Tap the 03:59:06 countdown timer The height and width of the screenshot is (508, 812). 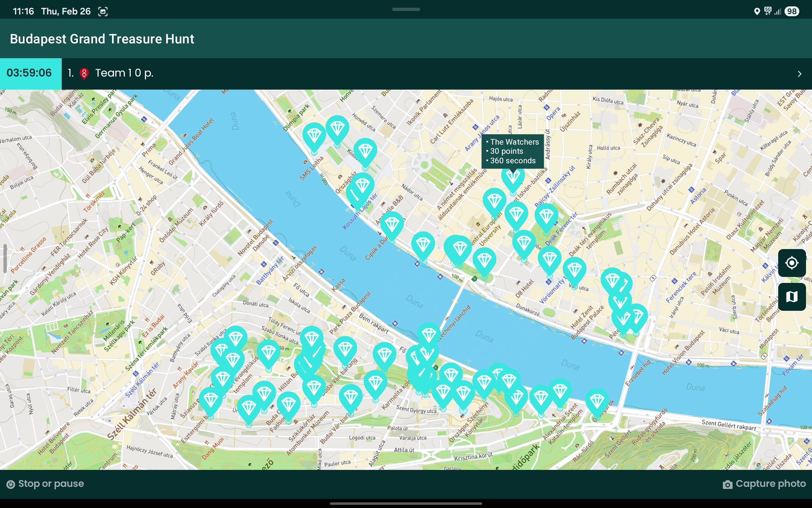pyautogui.click(x=31, y=74)
